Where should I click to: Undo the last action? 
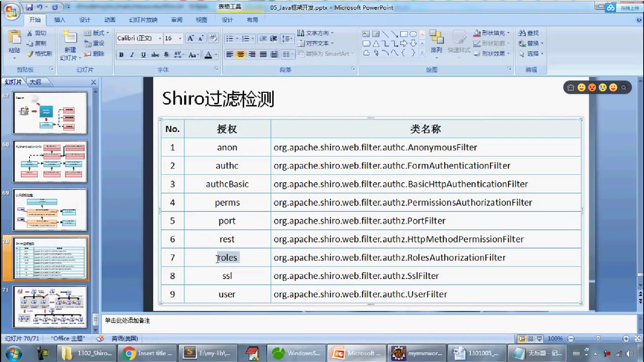click(40, 7)
